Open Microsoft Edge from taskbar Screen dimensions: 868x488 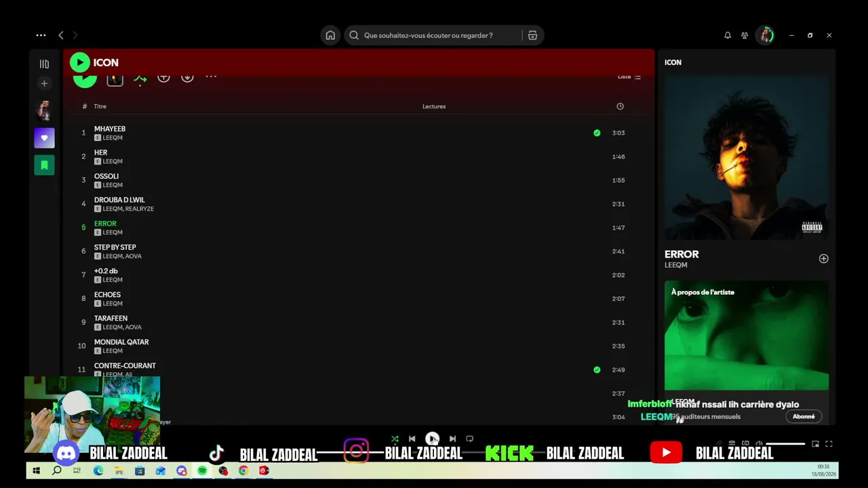pyautogui.click(x=98, y=470)
